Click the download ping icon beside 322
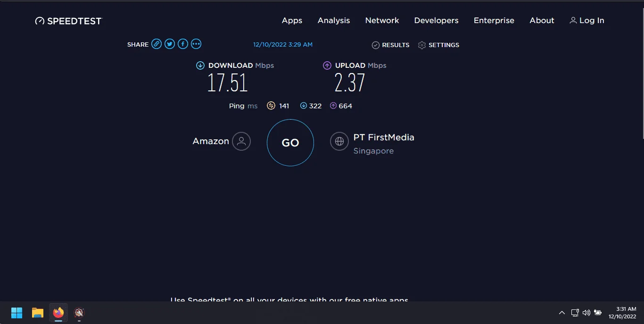Screen dimensions: 644x324 pyautogui.click(x=304, y=106)
